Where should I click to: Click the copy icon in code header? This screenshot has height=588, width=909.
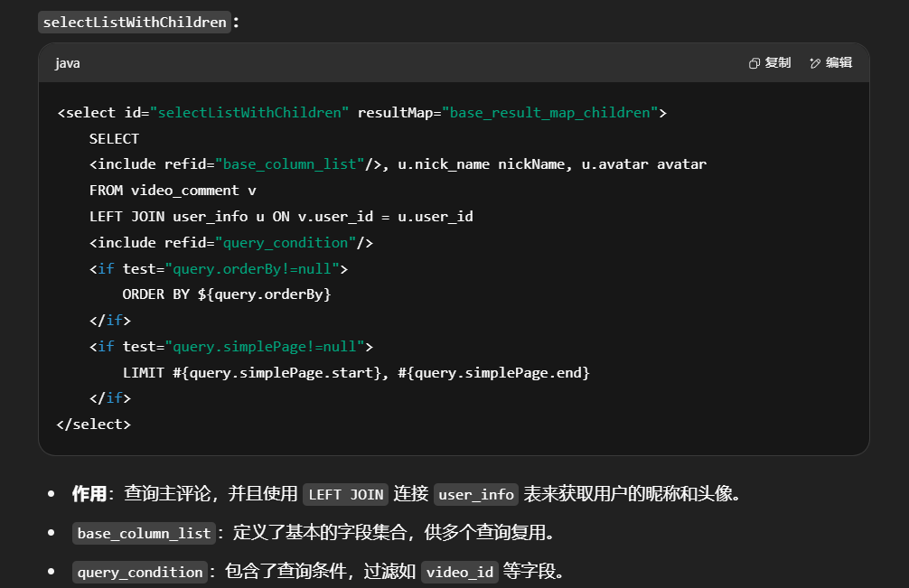coord(754,63)
